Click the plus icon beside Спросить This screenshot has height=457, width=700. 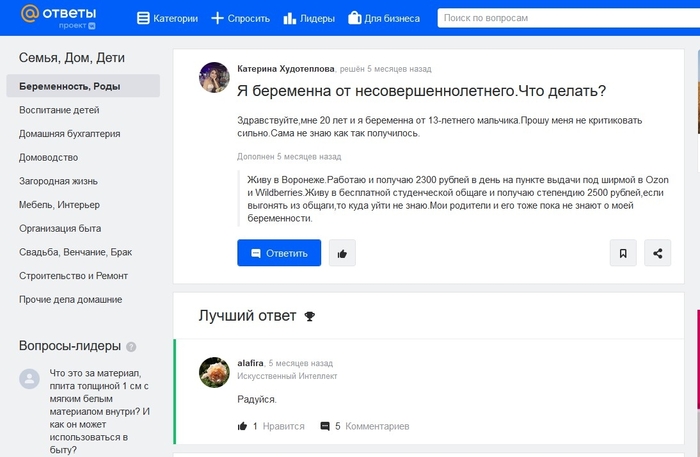click(x=217, y=18)
